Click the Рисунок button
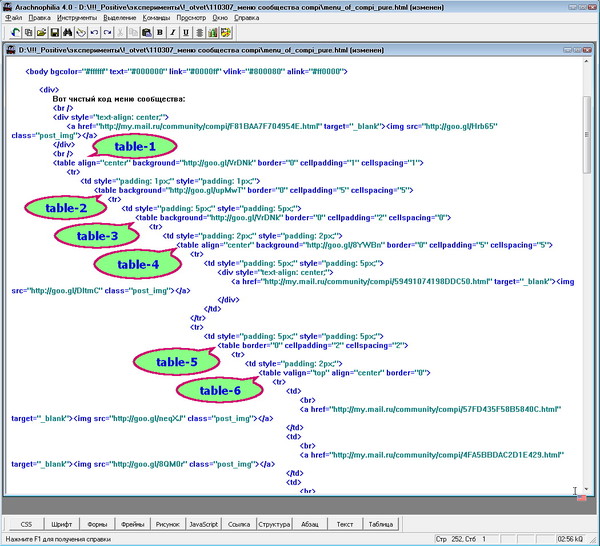 point(168,524)
